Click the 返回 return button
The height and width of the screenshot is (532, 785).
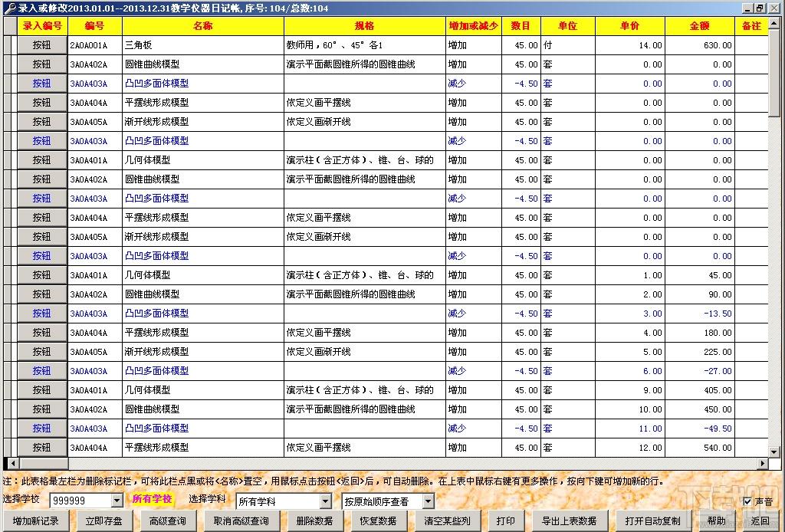tap(760, 521)
